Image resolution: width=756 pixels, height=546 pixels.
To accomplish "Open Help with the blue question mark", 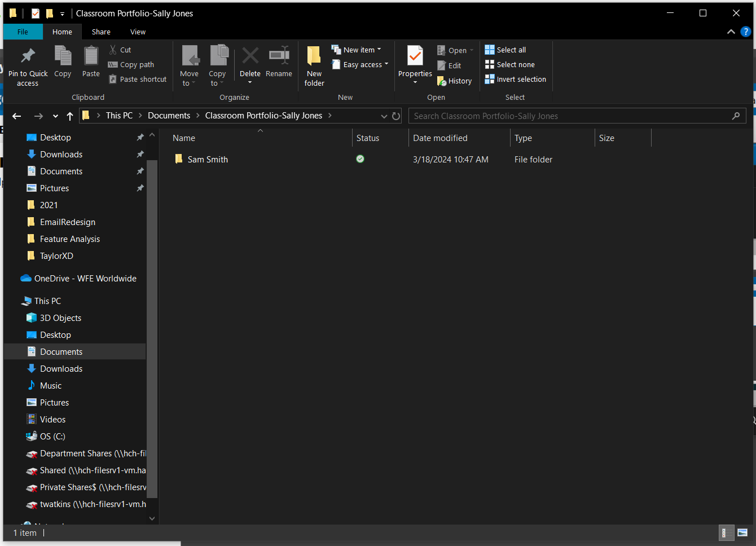I will tap(745, 32).
